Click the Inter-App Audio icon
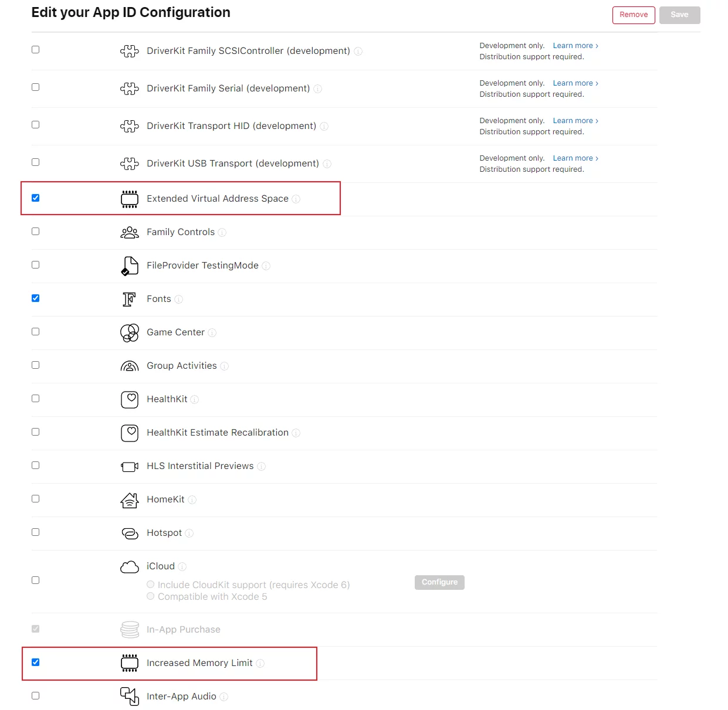The height and width of the screenshot is (710, 728). (x=129, y=696)
